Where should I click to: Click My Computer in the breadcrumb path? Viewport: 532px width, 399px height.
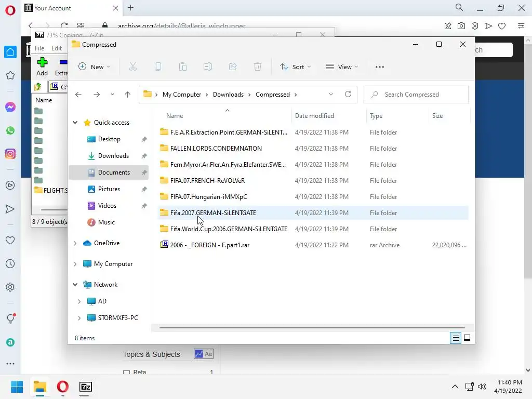[181, 95]
